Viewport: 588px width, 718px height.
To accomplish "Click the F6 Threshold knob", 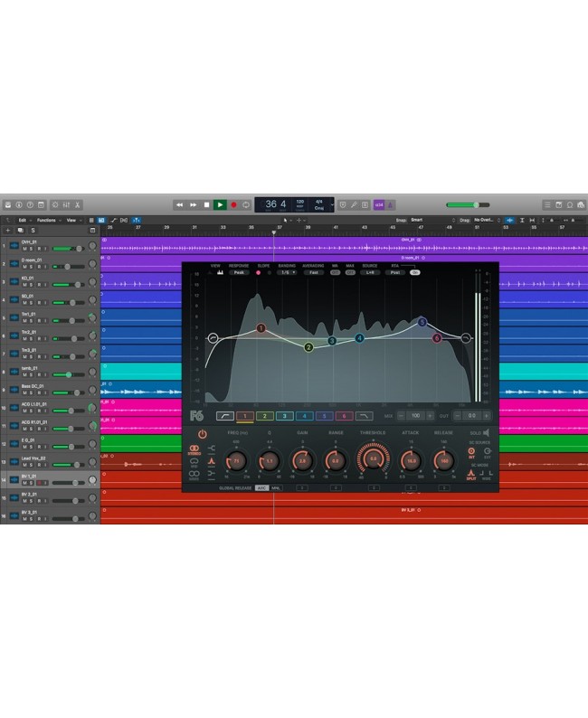I will pyautogui.click(x=374, y=458).
